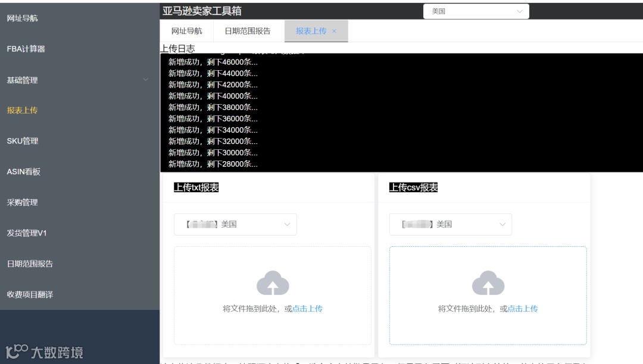Click the 上传csv报表 heading
Viewport: 643px width, 364px height.
click(x=413, y=187)
